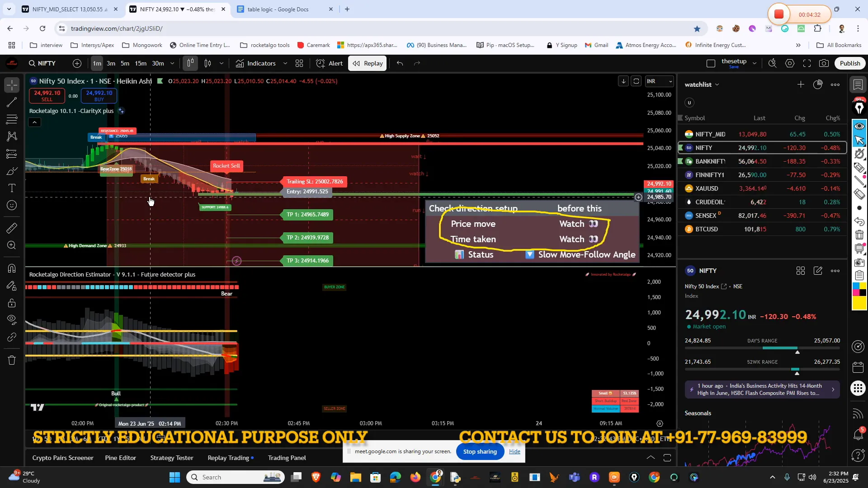Open the Alert creation button
Screen dimensions: 868x488
(330, 63)
